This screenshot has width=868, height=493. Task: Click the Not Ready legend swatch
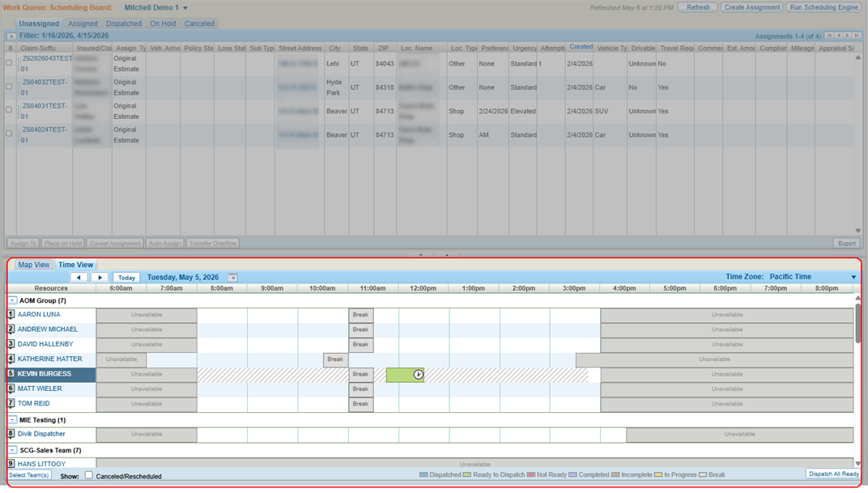531,474
